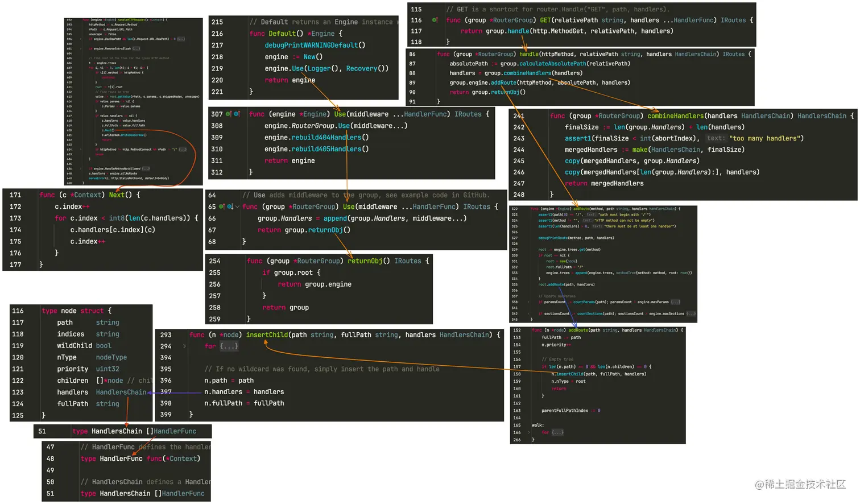Expand the ellipsis after engine.maxParams on line 341
The image size is (860, 504).
pyautogui.click(x=676, y=301)
